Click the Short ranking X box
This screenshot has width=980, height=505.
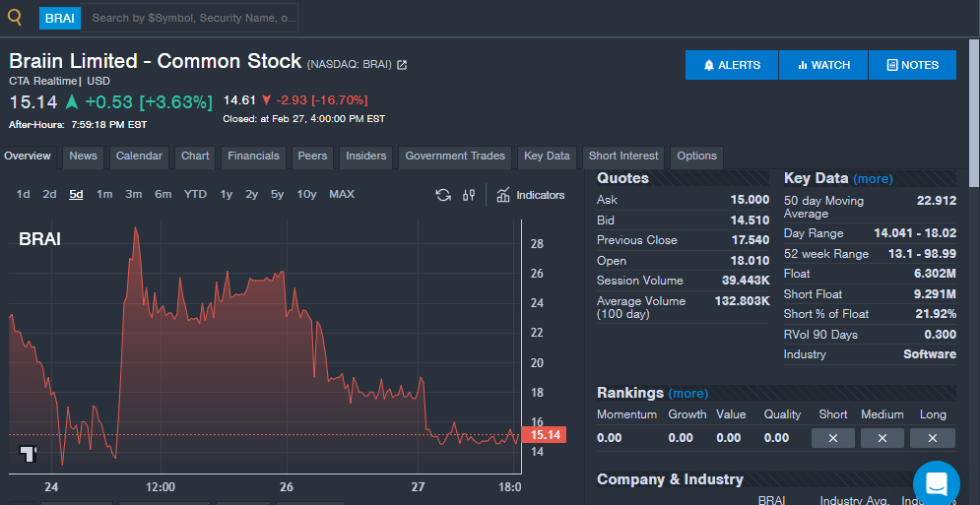(832, 438)
